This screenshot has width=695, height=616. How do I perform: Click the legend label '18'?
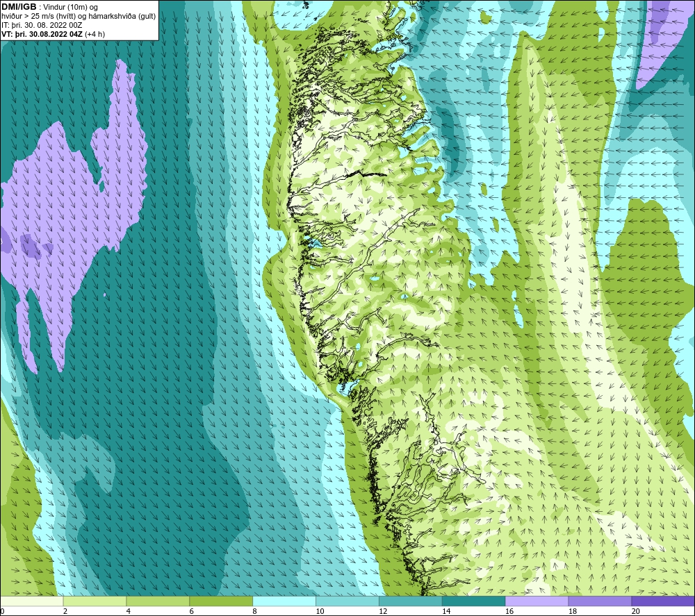(x=572, y=611)
